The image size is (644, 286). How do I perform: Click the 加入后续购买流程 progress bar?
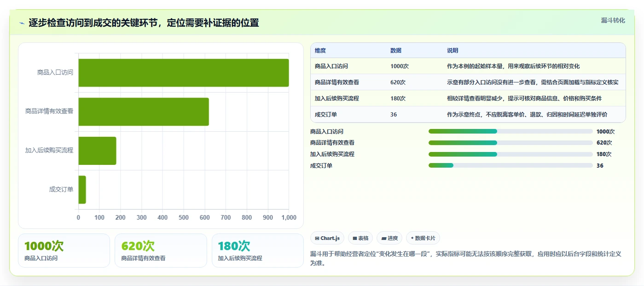[x=511, y=154]
